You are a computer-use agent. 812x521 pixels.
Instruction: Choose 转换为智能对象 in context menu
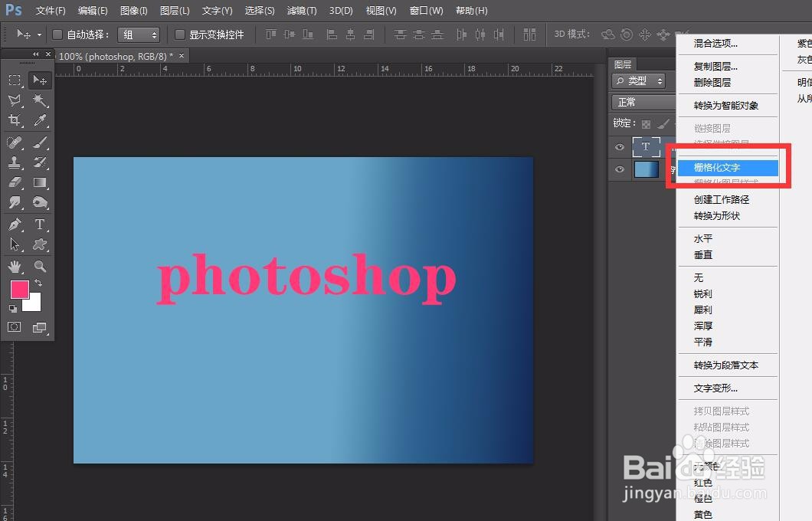coord(728,105)
